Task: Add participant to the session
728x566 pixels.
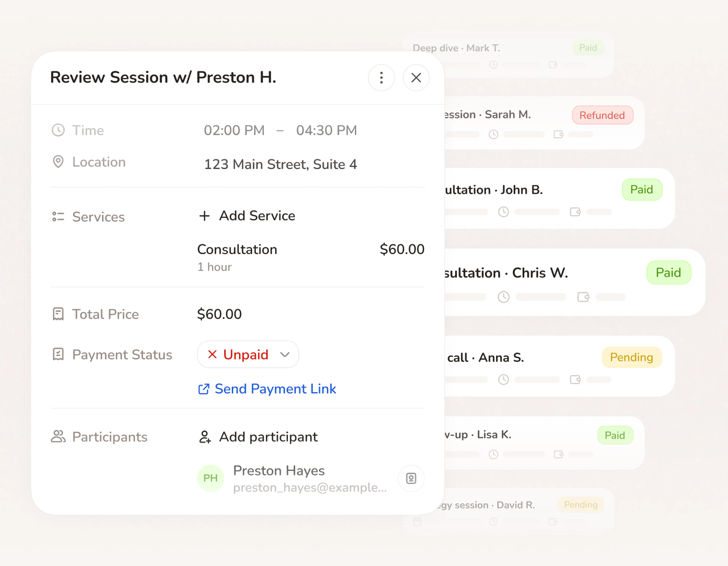Action: pos(258,437)
